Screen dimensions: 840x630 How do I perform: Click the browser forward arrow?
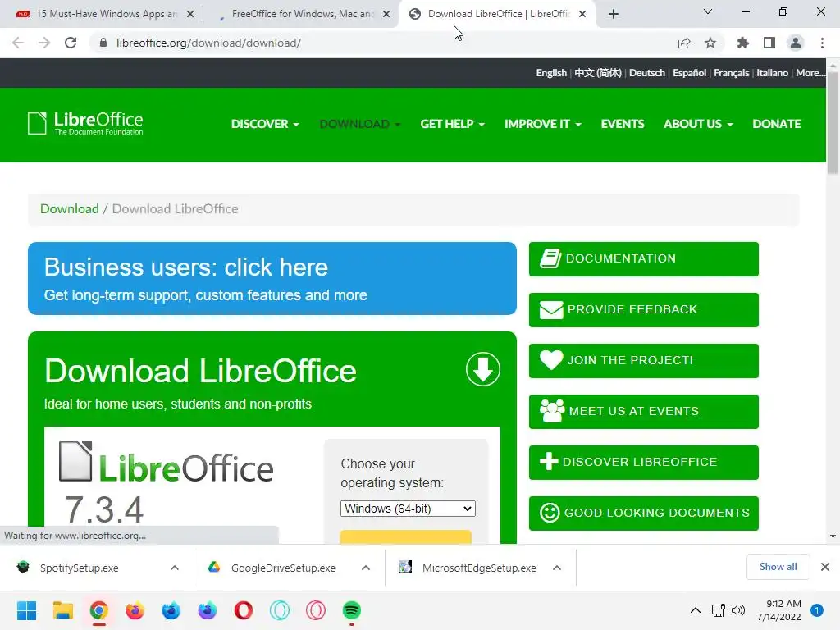44,43
